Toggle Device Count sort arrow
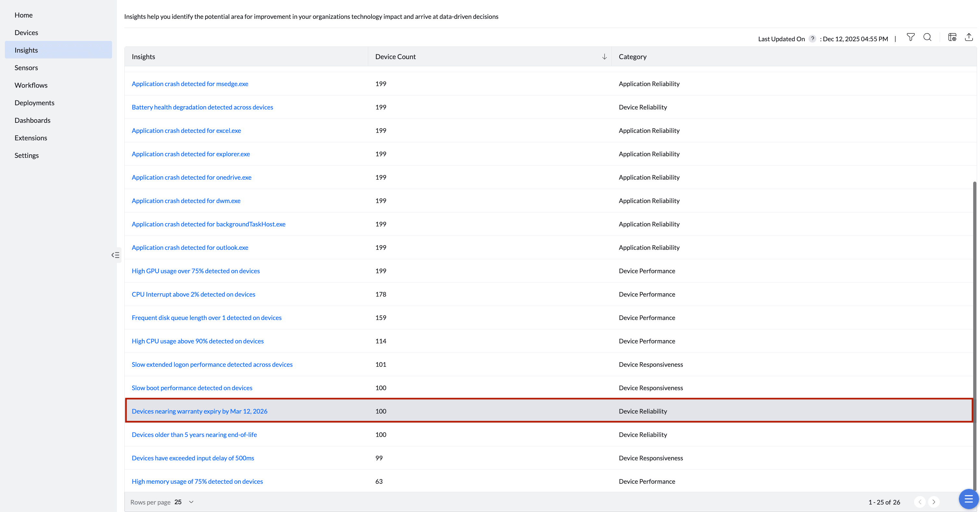Screen dimensions: 980x512 point(604,57)
